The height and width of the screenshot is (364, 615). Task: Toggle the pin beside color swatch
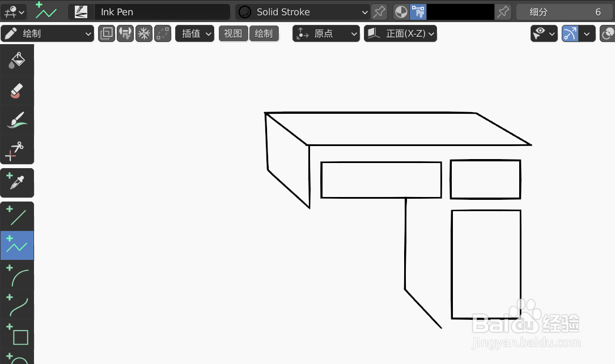coord(503,12)
